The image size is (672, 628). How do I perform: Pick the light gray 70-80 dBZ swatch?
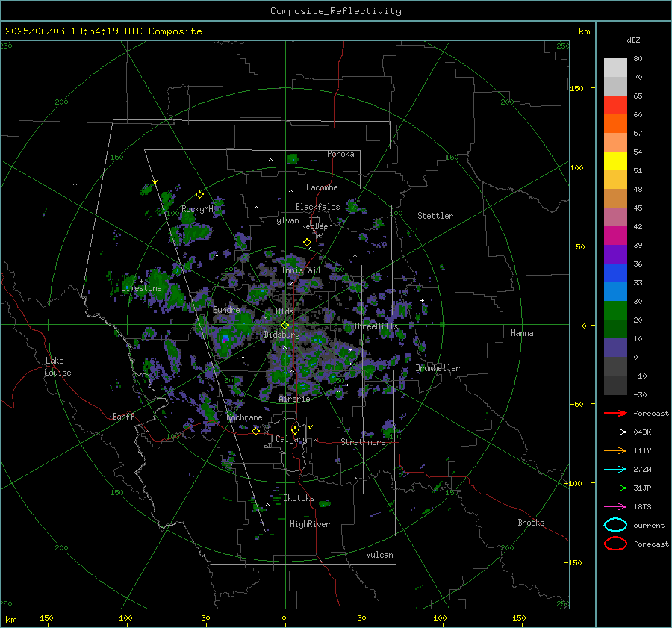coord(615,68)
